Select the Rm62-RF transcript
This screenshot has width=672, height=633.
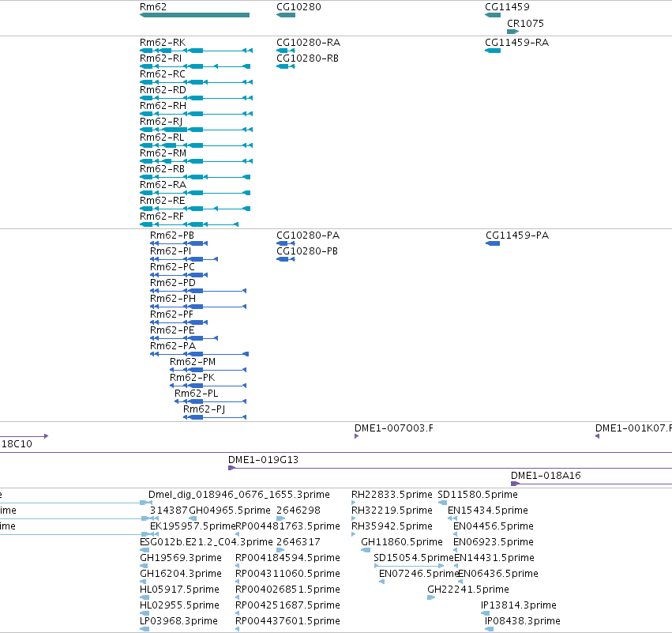(189, 224)
